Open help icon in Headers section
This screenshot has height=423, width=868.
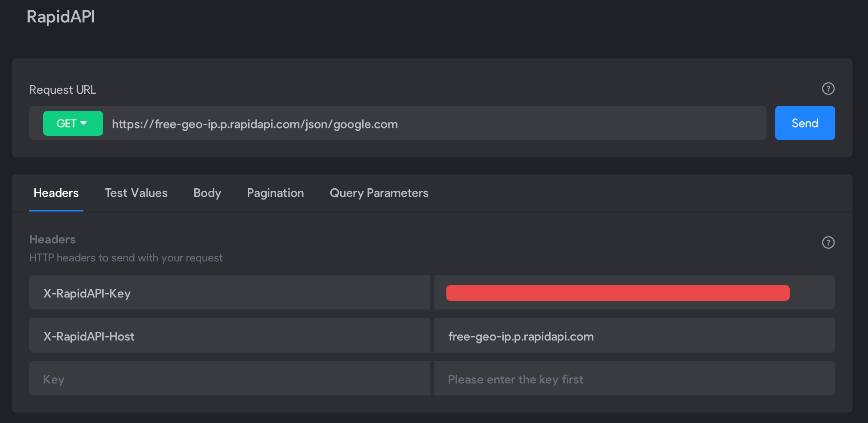(x=828, y=242)
